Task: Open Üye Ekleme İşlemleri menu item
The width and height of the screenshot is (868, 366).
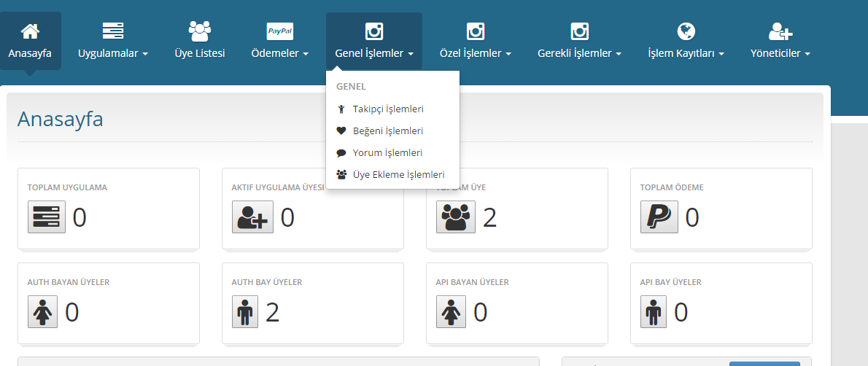Action: pyautogui.click(x=398, y=175)
